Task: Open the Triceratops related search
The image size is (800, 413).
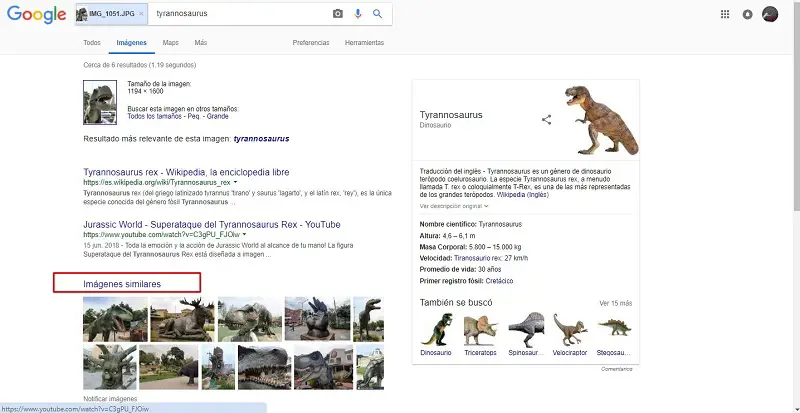Action: pyautogui.click(x=480, y=334)
